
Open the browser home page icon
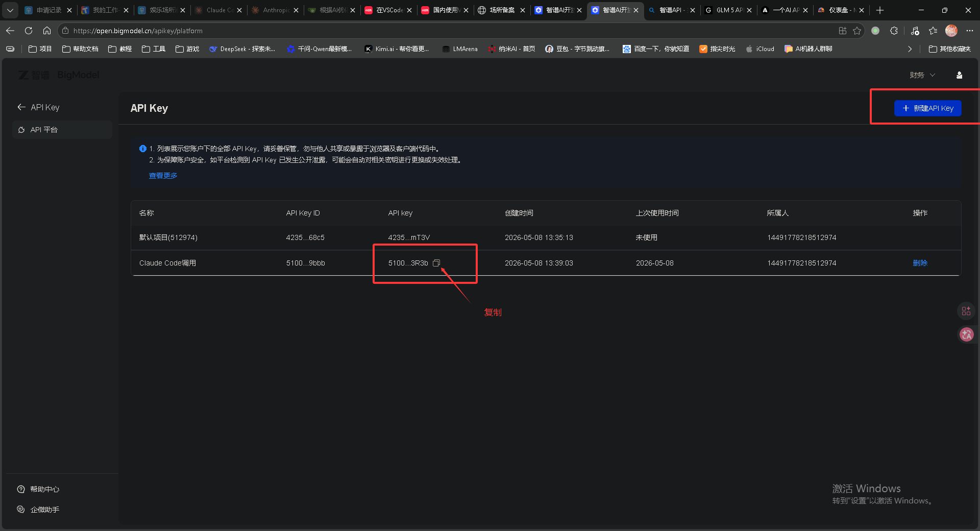47,31
